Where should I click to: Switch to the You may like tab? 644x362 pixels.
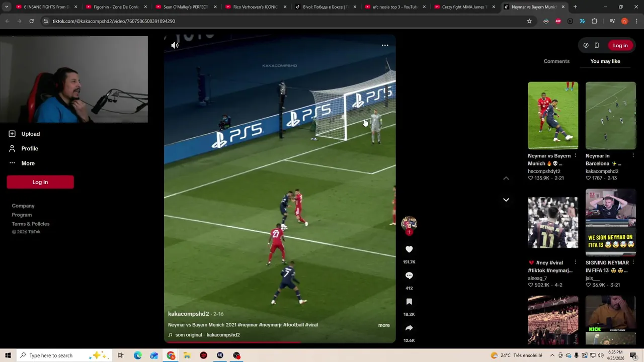click(x=605, y=61)
